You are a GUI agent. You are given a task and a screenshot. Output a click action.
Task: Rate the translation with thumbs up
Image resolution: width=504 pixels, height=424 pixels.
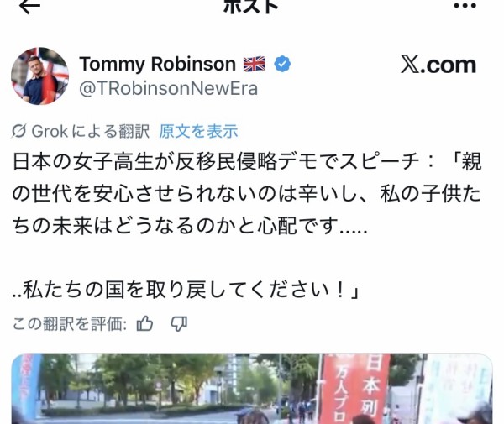click(x=144, y=323)
